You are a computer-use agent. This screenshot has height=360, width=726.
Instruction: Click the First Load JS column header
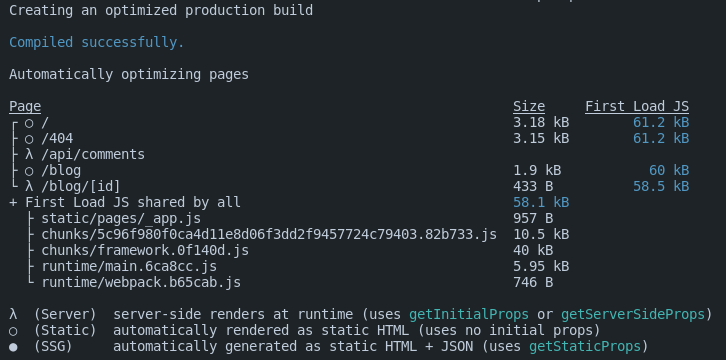[x=637, y=106]
